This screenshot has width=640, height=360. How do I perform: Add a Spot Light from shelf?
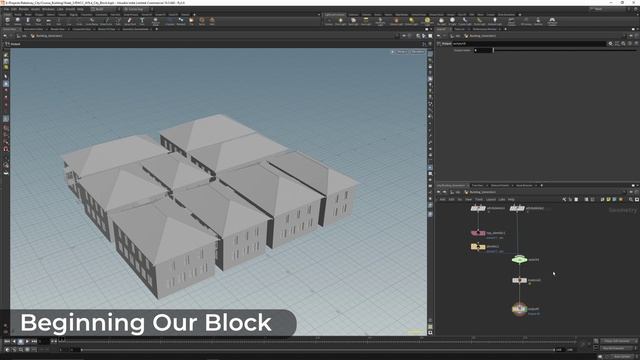point(353,21)
